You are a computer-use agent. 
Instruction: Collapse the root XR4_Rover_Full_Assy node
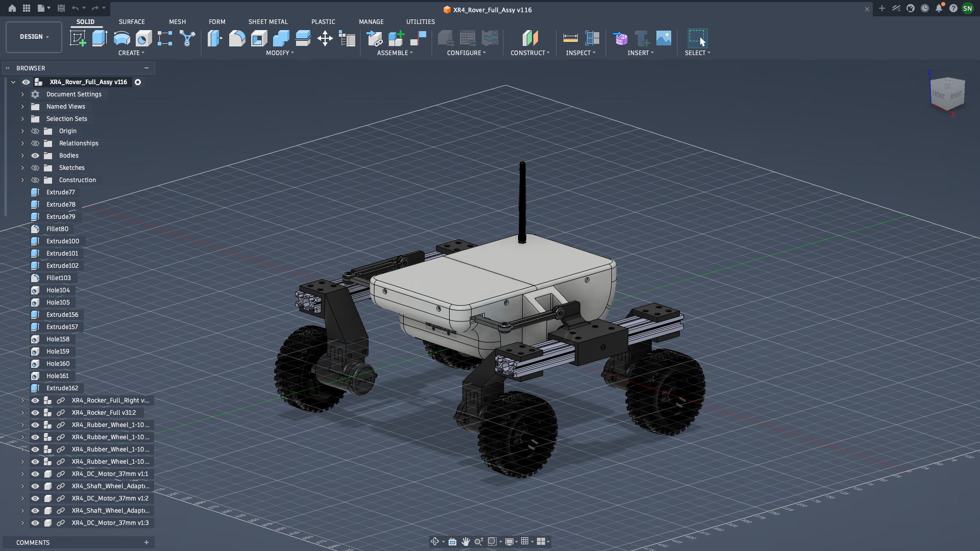13,82
